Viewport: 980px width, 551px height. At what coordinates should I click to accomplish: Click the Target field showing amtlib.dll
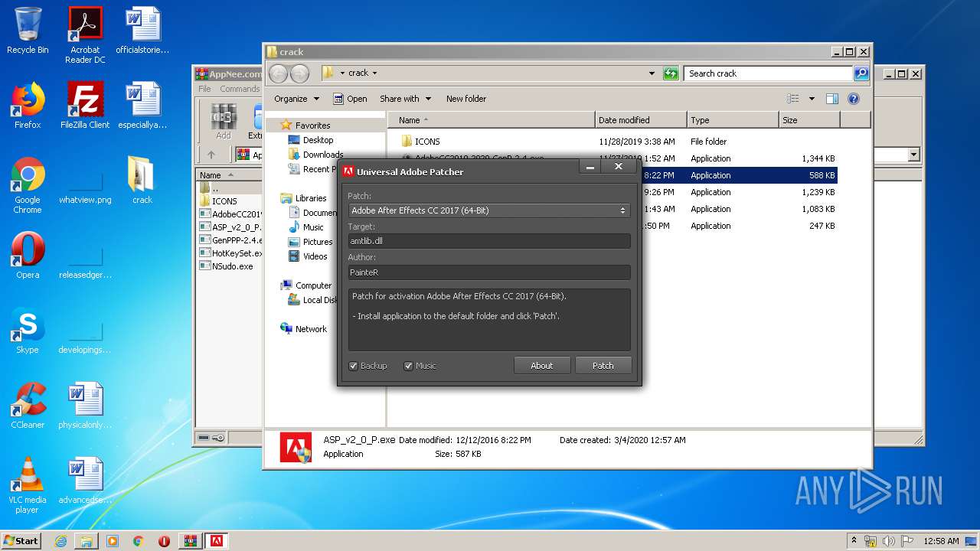[x=489, y=240]
